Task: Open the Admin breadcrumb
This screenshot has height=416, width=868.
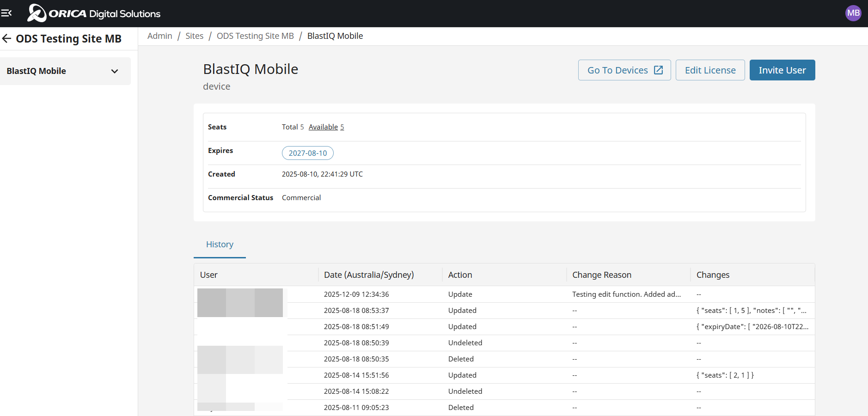Action: (160, 36)
